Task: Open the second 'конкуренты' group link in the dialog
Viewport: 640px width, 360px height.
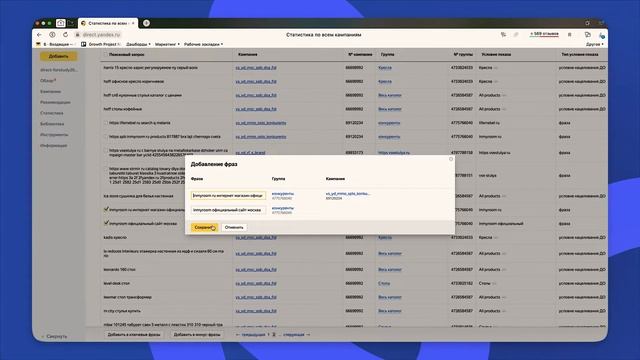Action: point(282,208)
